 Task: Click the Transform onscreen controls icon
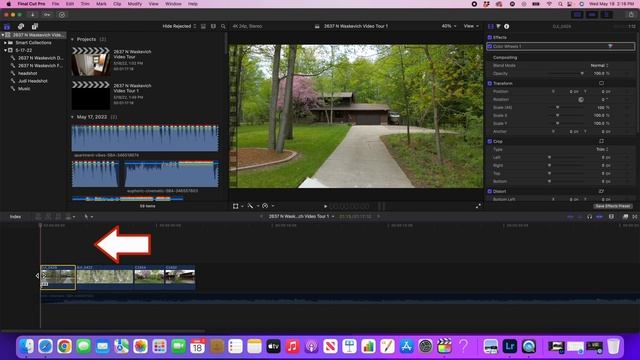(601, 83)
